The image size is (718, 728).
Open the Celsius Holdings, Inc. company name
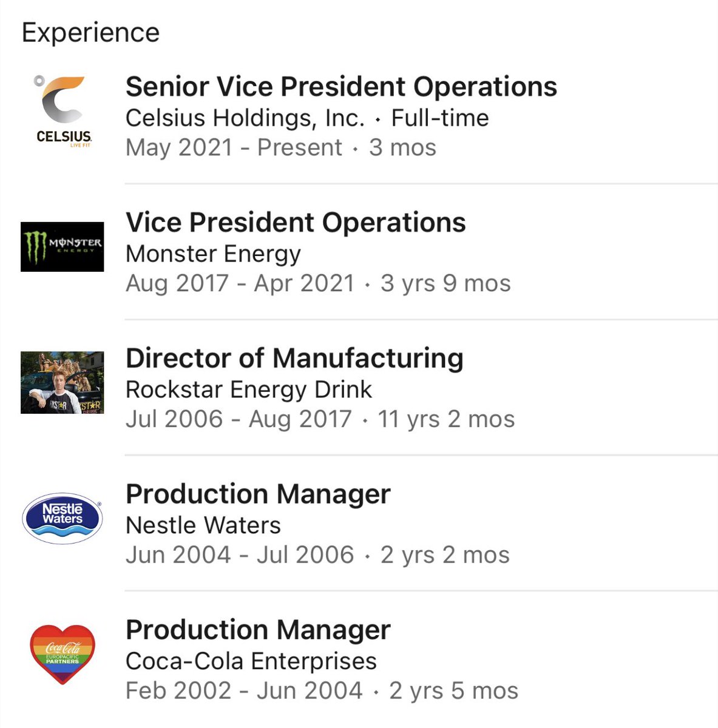pos(245,118)
